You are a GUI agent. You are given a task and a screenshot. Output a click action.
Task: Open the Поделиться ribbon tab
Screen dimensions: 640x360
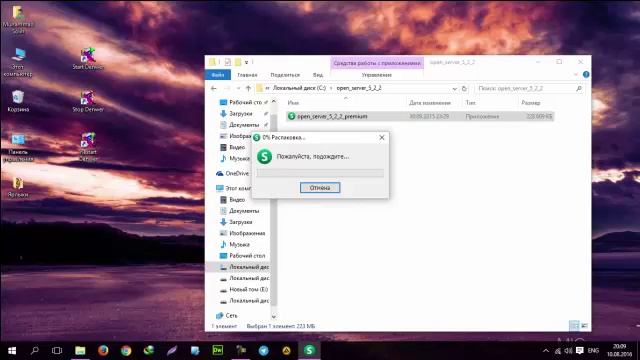tap(285, 75)
